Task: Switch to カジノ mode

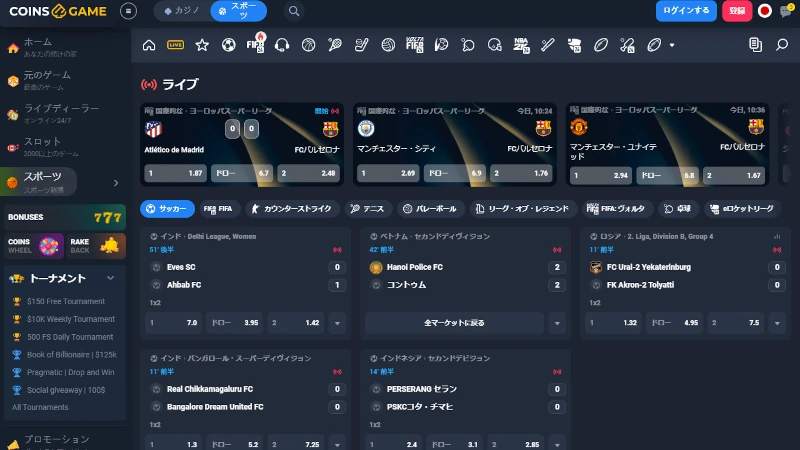Action: coord(182,11)
